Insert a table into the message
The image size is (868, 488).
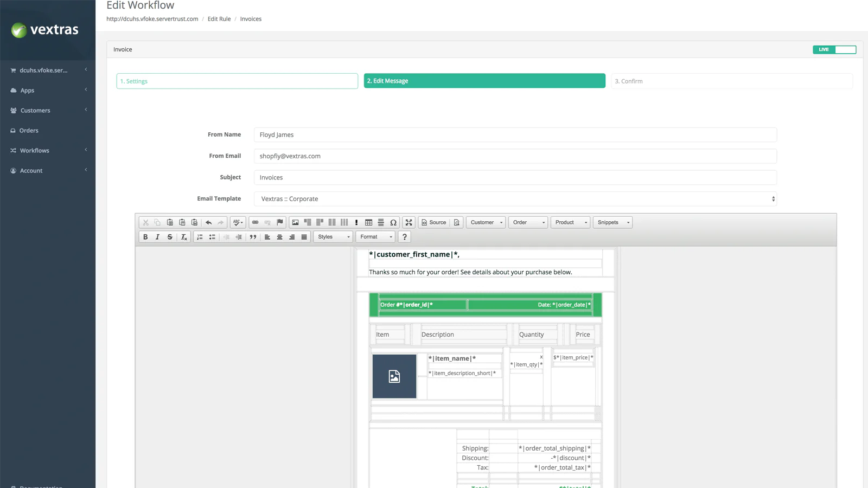(368, 222)
